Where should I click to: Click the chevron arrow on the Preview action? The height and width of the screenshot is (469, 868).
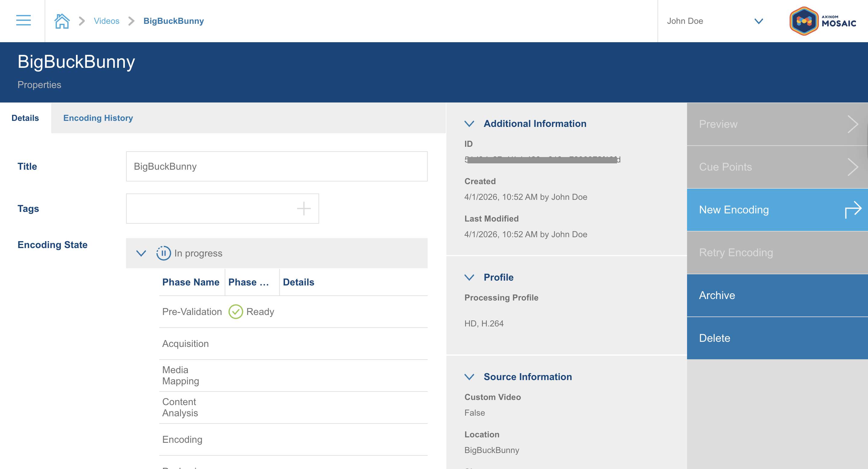click(854, 124)
